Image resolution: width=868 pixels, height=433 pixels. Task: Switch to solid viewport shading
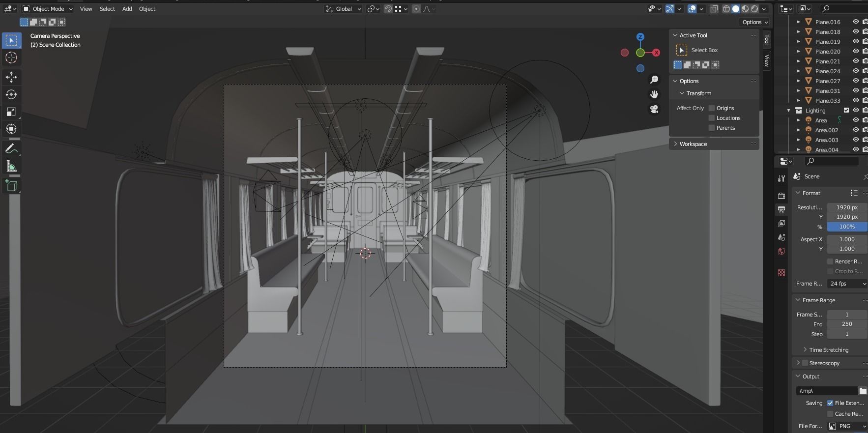click(736, 9)
